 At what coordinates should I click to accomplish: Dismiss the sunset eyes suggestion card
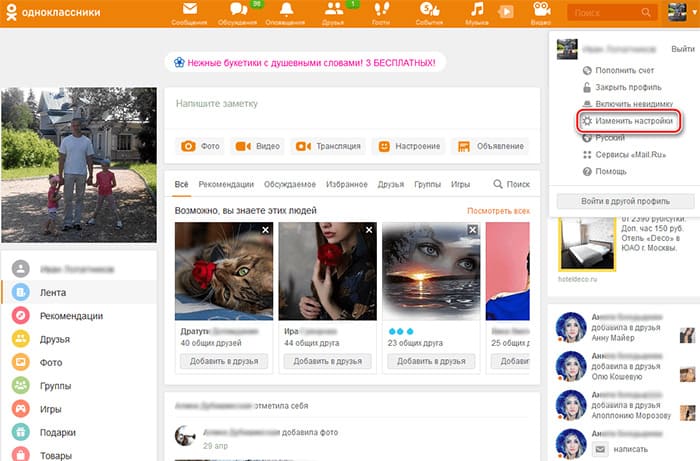point(473,230)
